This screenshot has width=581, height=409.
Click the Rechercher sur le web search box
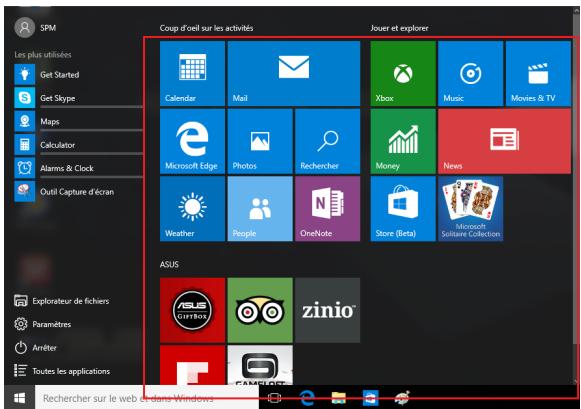(147, 398)
